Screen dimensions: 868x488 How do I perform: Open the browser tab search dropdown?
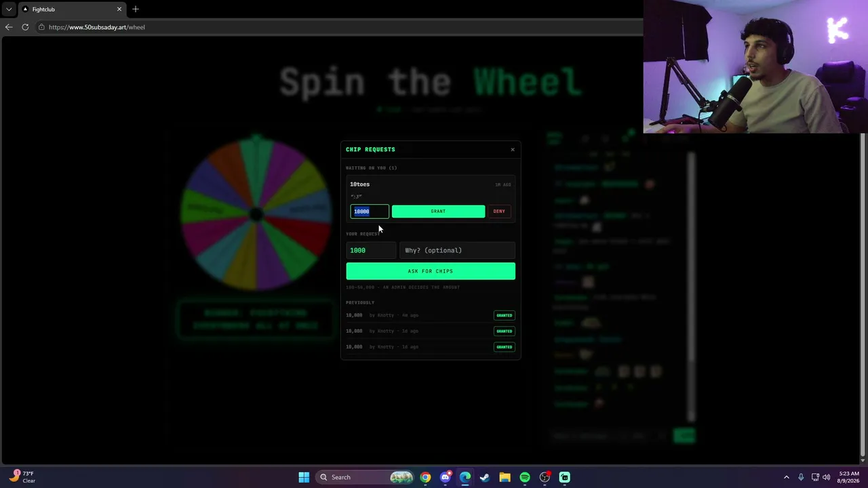click(9, 9)
